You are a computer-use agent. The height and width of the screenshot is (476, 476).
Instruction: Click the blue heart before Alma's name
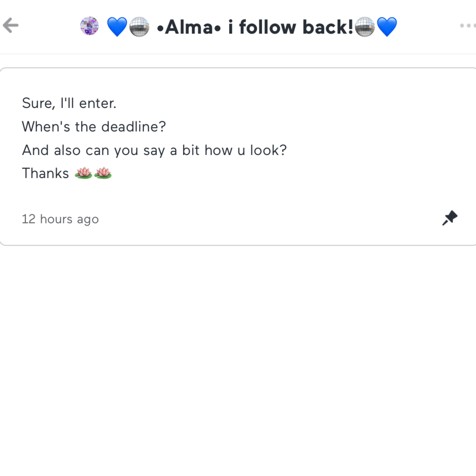click(117, 27)
